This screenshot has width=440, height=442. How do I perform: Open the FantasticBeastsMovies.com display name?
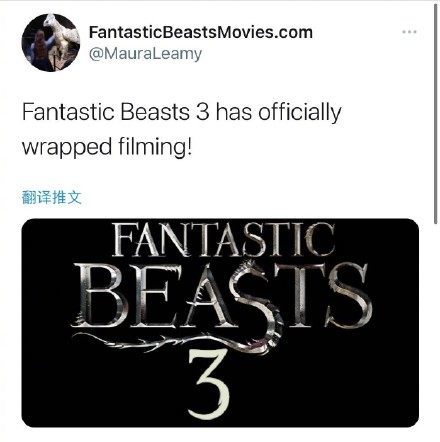tap(201, 32)
